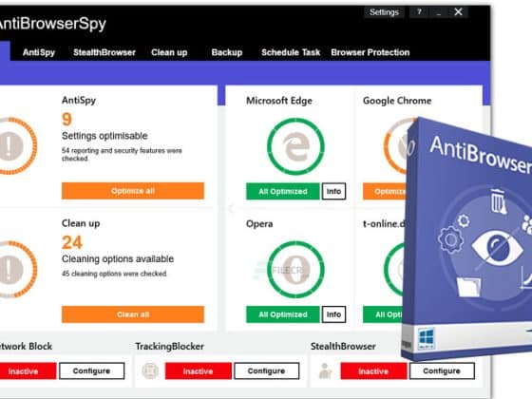Viewport: 532px width, 399px height.
Task: Open the Schedule Task tab
Action: (x=291, y=52)
